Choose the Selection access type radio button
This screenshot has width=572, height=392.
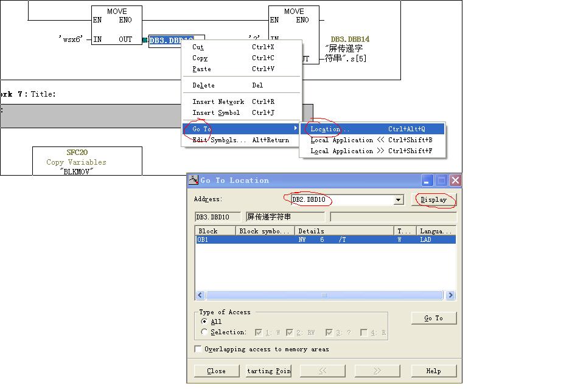tap(204, 332)
